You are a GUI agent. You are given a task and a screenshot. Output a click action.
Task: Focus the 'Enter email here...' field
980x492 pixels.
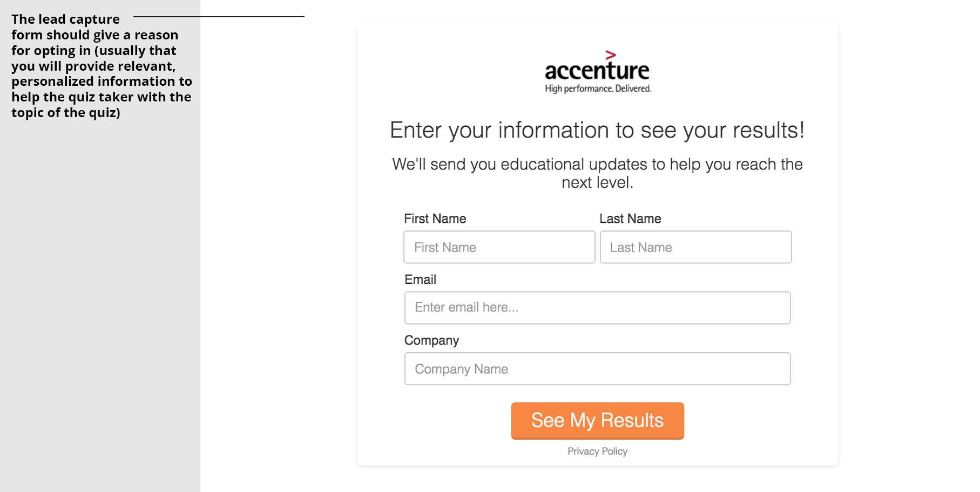(x=597, y=308)
